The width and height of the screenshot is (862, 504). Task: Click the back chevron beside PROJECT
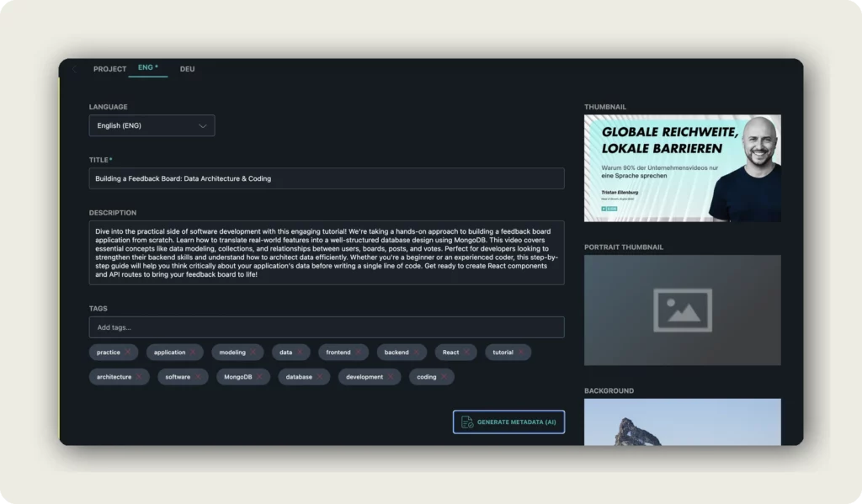tap(74, 69)
